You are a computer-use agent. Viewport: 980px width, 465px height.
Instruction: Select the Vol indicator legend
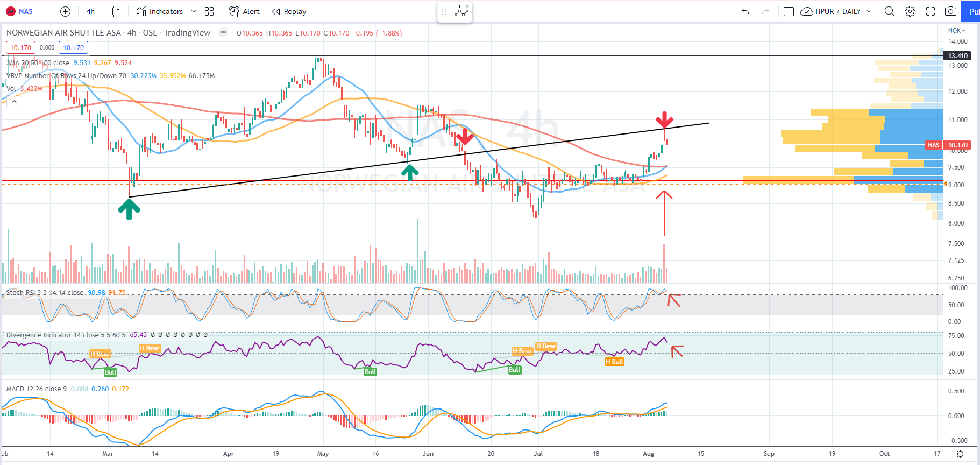(x=11, y=89)
